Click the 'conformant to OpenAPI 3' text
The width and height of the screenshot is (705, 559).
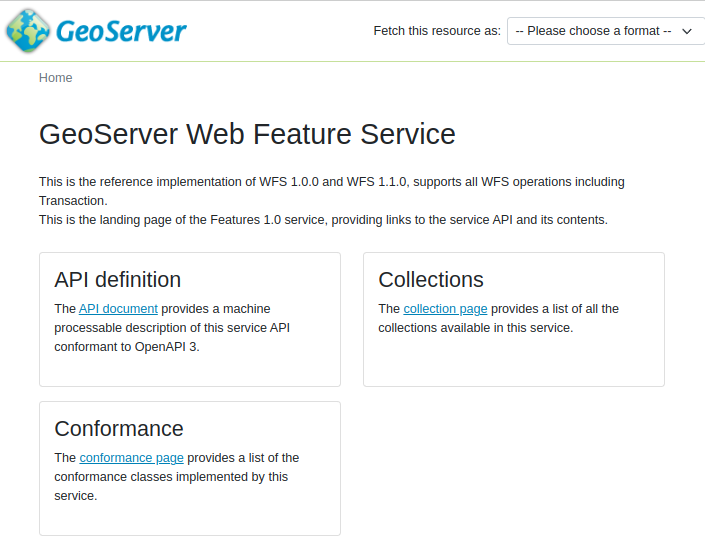click(126, 347)
